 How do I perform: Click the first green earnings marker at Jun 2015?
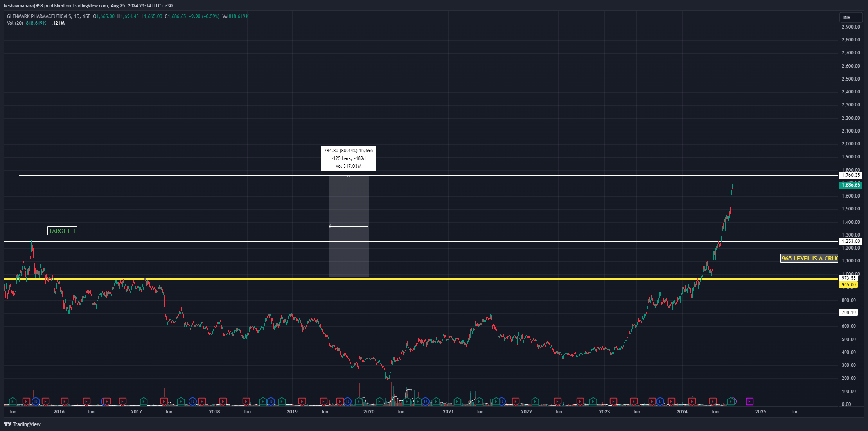(13, 401)
